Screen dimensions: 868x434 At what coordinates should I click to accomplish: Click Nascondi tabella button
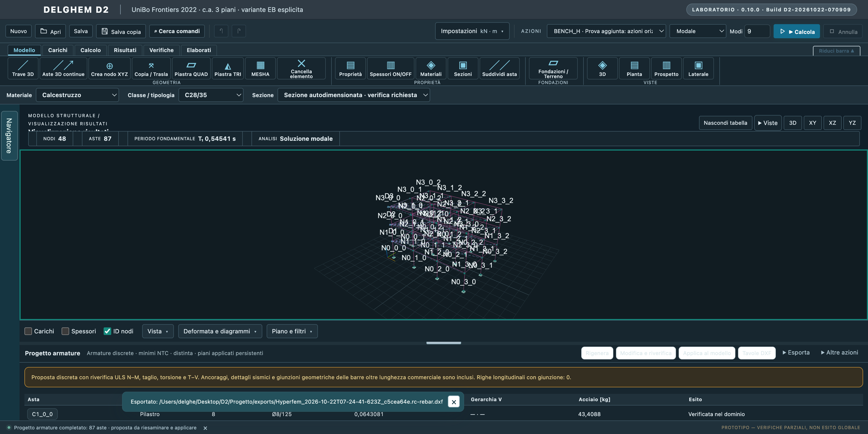726,123
